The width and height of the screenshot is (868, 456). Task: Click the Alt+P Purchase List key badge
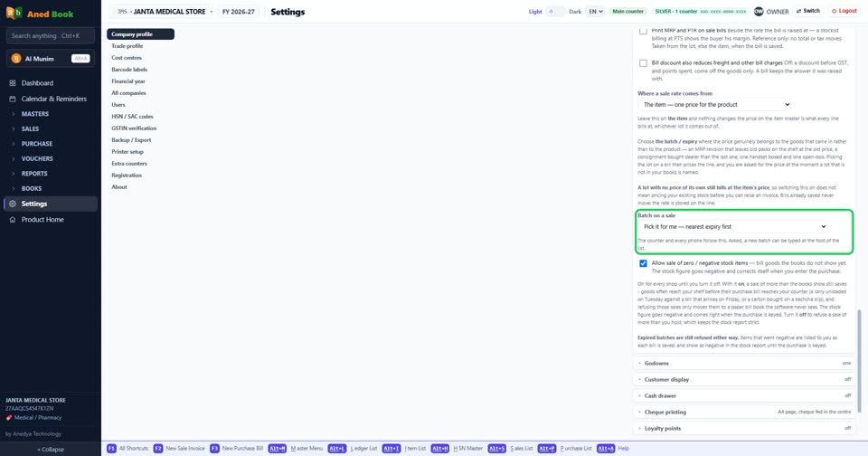pos(547,448)
